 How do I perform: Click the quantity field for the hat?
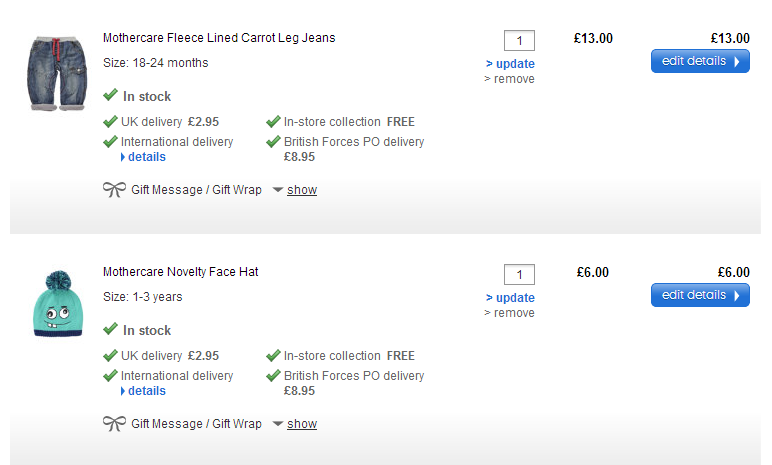[519, 275]
